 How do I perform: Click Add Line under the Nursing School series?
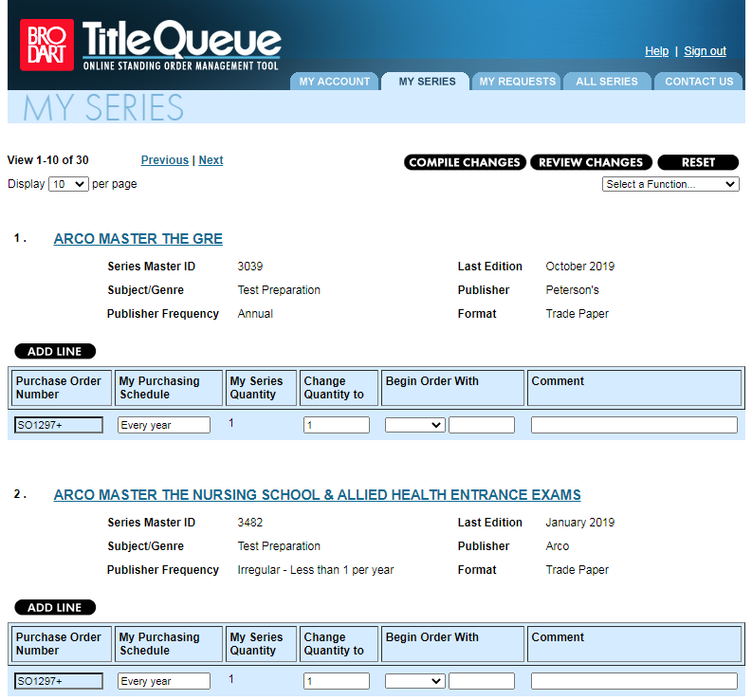click(55, 608)
